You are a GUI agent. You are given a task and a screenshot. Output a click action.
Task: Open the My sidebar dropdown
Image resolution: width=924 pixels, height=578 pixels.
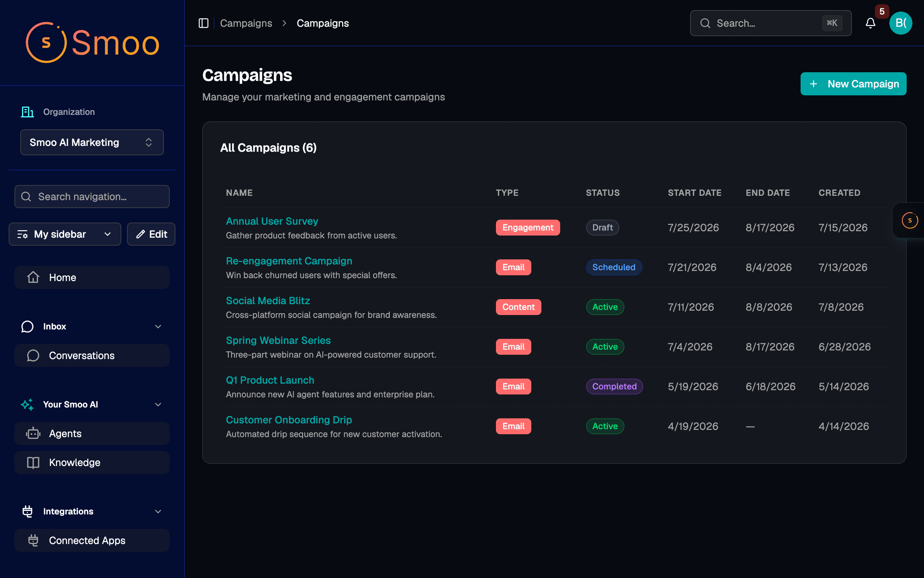(65, 234)
